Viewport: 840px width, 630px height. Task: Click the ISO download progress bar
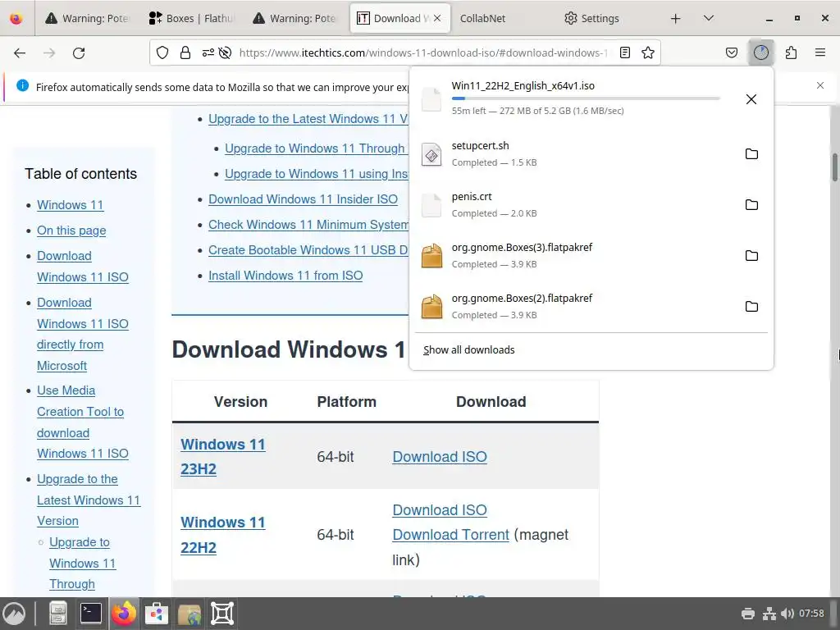(586, 98)
